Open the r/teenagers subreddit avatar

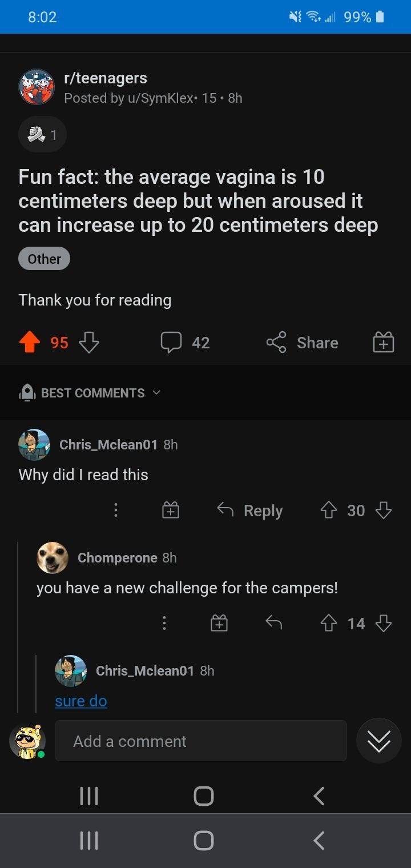pyautogui.click(x=37, y=87)
